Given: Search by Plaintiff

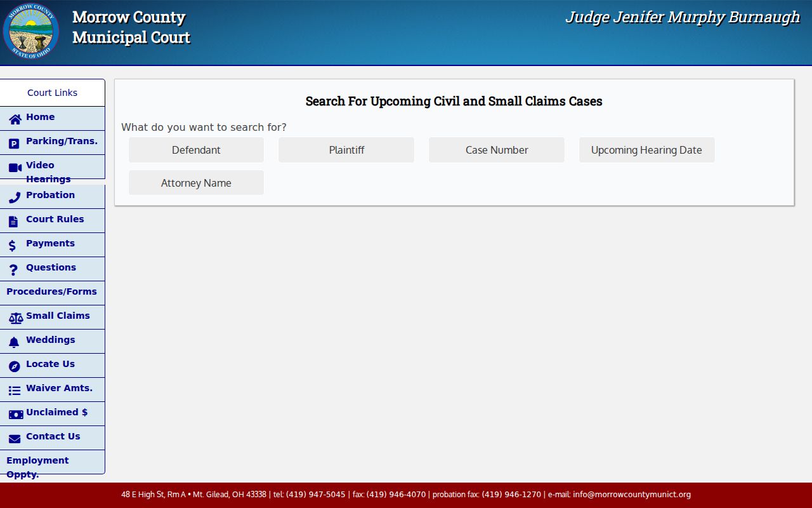Looking at the screenshot, I should point(346,150).
